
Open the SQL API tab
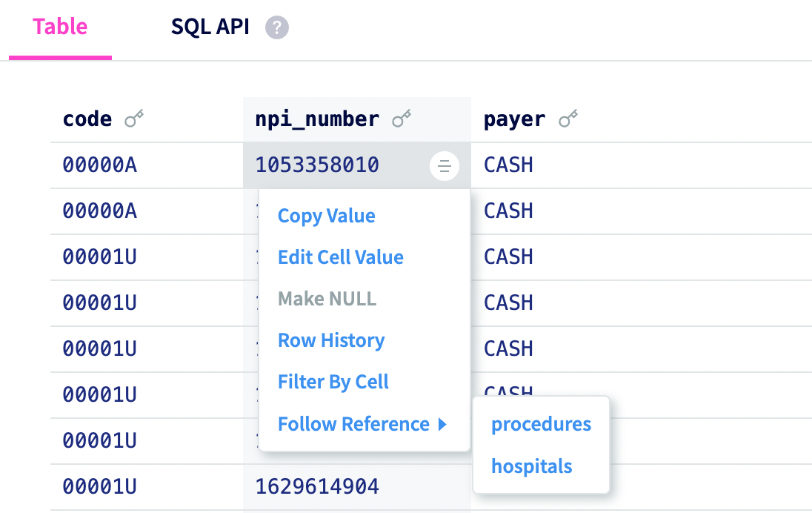pos(210,27)
